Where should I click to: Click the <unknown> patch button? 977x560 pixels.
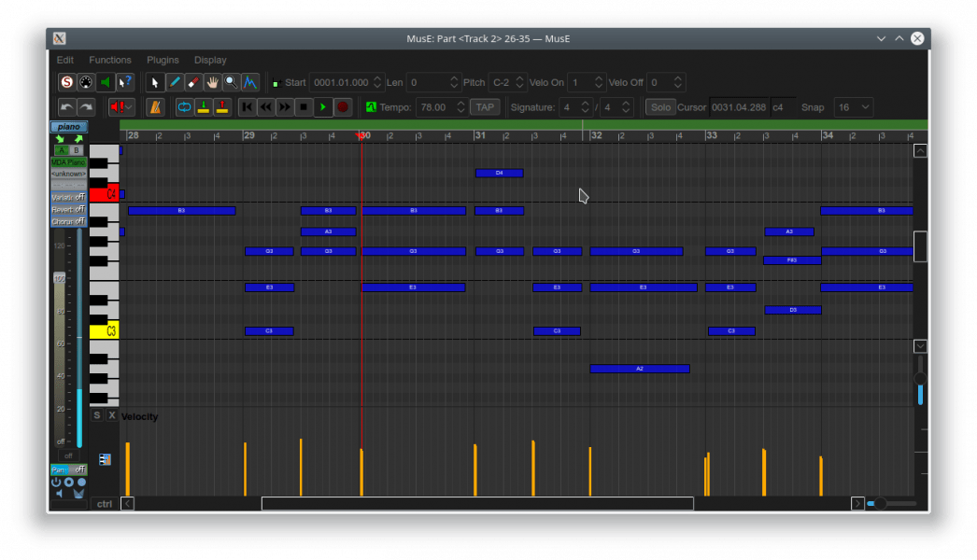68,174
